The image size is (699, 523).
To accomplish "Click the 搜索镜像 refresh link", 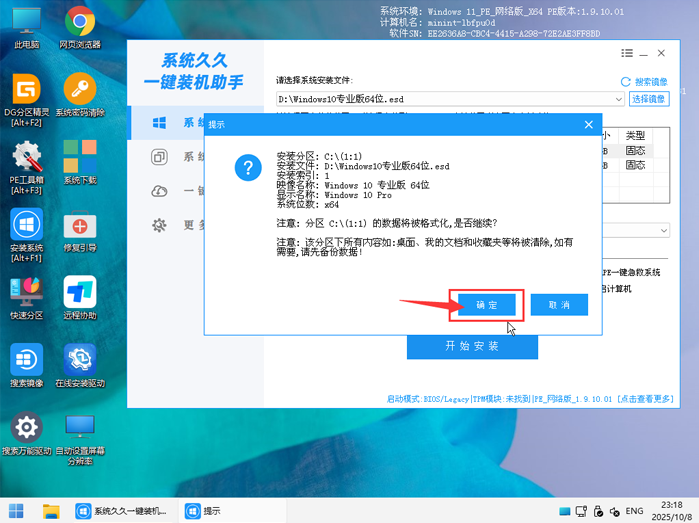I will coord(644,82).
